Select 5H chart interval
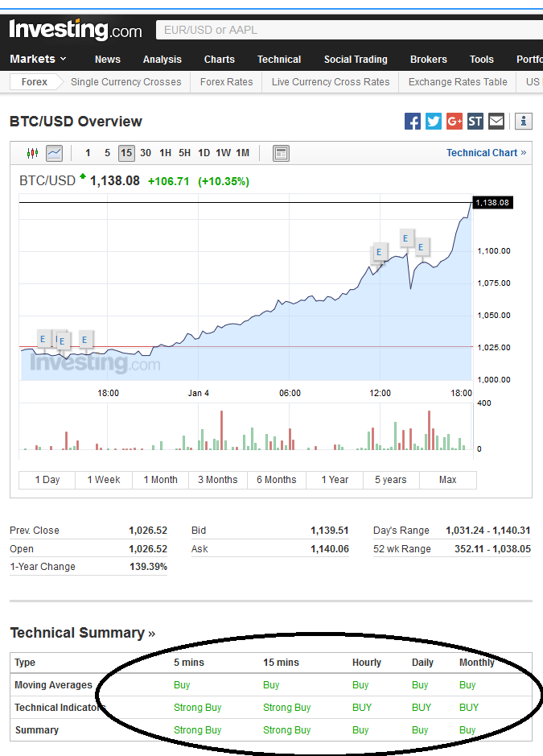Viewport: 543px width, 756px height. [184, 153]
